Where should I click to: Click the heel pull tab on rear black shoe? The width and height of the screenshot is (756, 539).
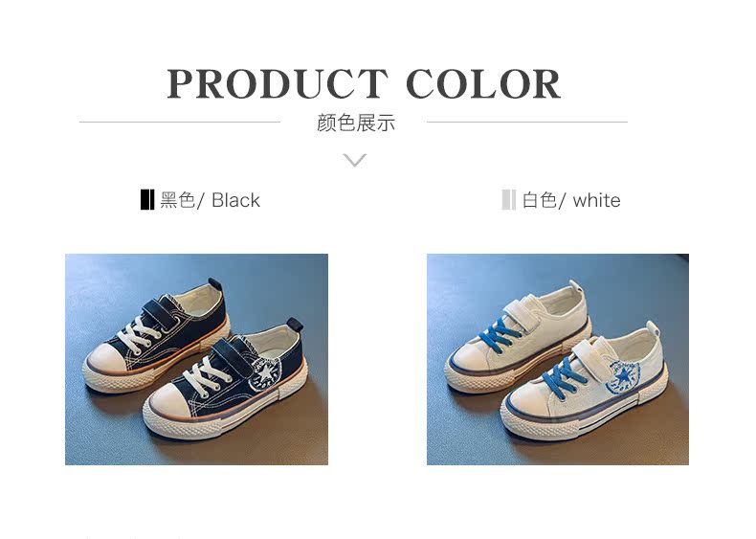point(215,283)
